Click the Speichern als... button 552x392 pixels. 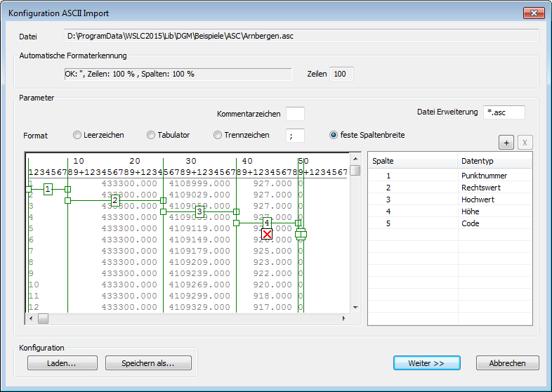(149, 363)
